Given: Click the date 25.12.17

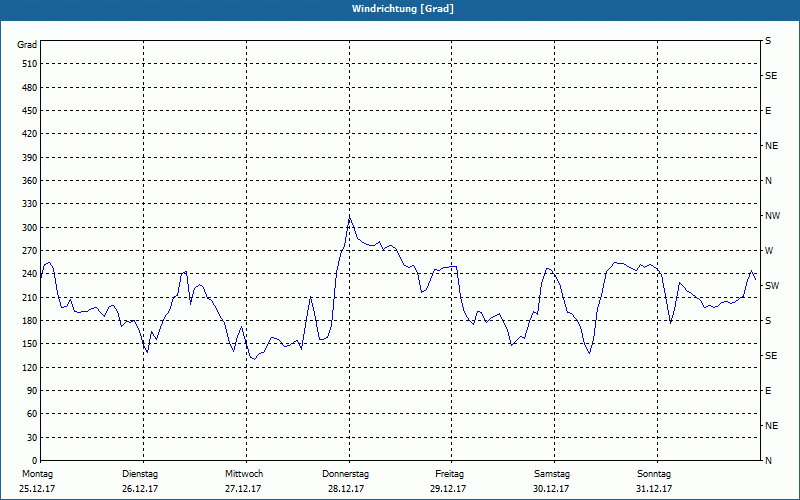Looking at the screenshot, I should tap(37, 489).
